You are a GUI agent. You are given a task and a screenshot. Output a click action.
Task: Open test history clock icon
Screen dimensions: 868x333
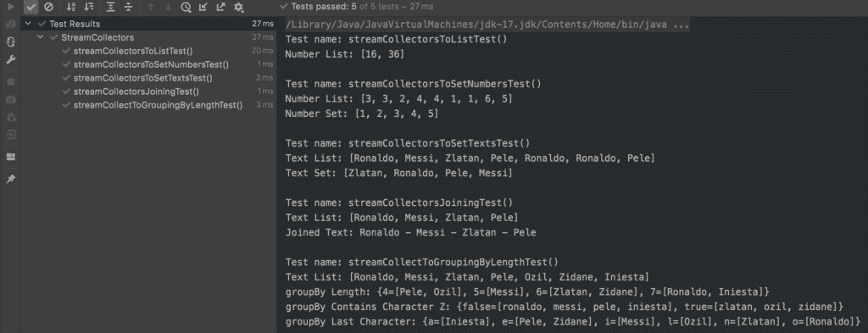(186, 7)
